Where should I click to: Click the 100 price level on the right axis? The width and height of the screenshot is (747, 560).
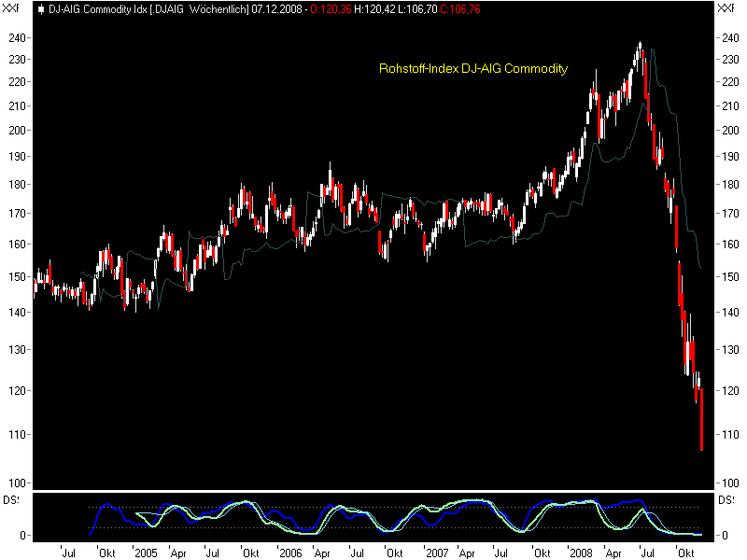click(730, 483)
